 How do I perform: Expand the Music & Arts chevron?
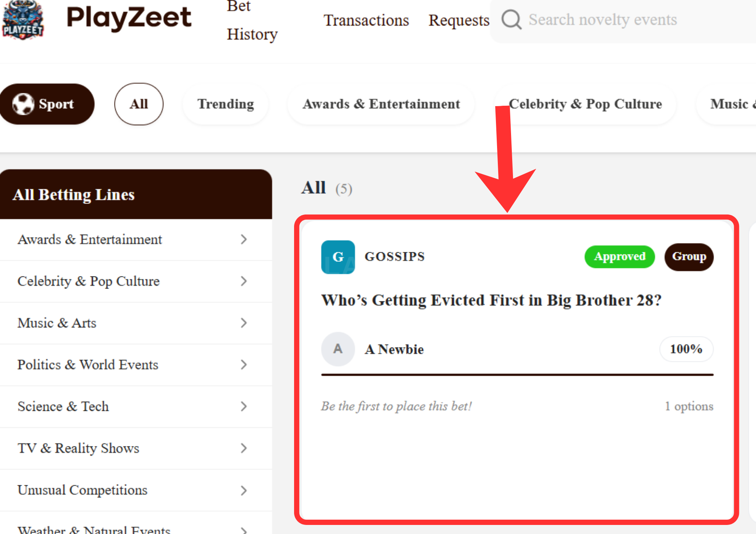244,323
